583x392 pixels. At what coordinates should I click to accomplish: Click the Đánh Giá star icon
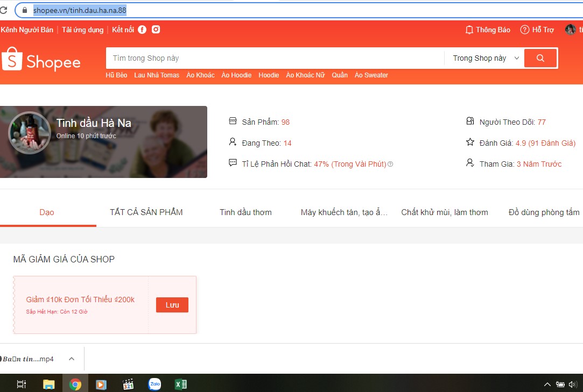point(470,142)
